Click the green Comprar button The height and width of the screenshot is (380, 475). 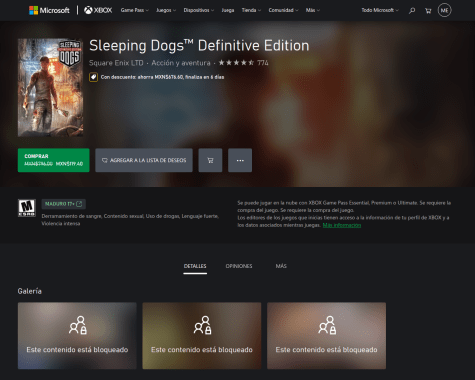pos(54,160)
